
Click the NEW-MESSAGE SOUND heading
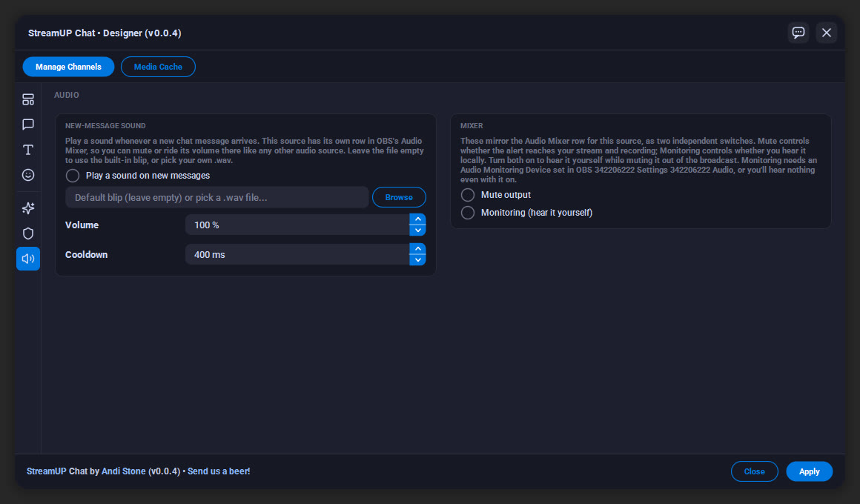click(x=105, y=125)
